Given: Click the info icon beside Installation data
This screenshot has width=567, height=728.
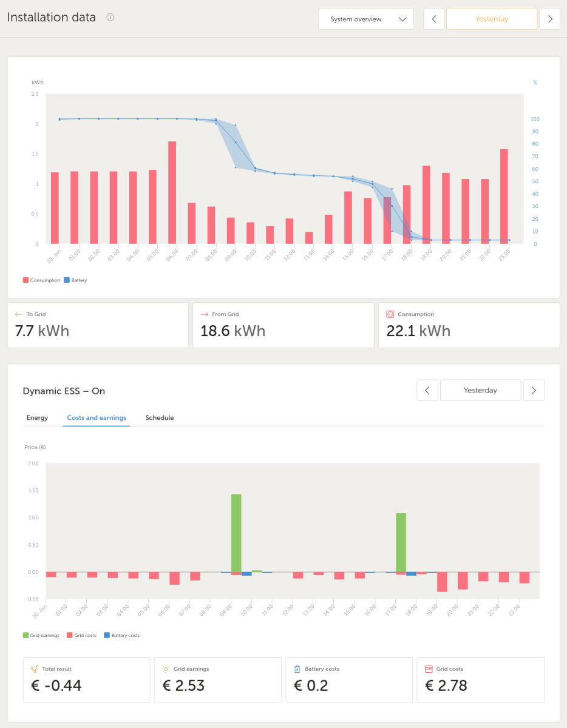Looking at the screenshot, I should (110, 18).
